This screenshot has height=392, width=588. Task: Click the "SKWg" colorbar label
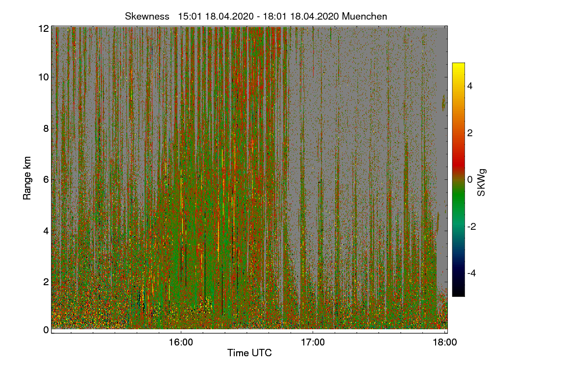coord(482,182)
